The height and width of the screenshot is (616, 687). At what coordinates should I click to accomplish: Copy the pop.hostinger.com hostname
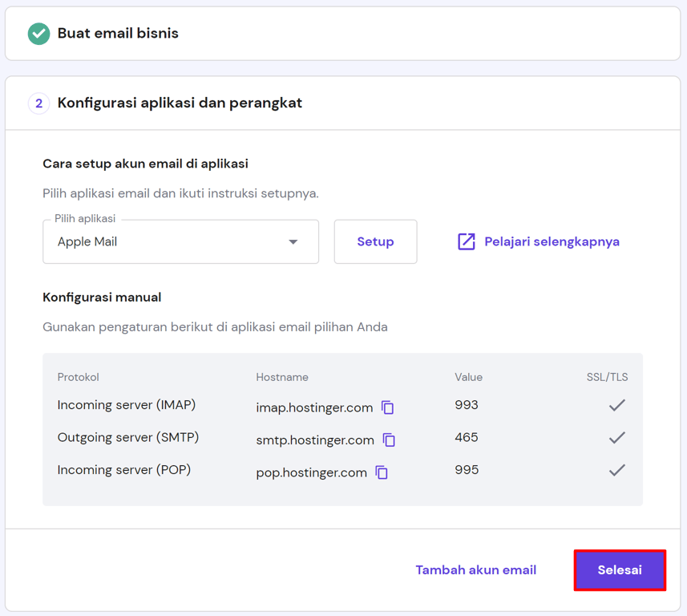382,472
